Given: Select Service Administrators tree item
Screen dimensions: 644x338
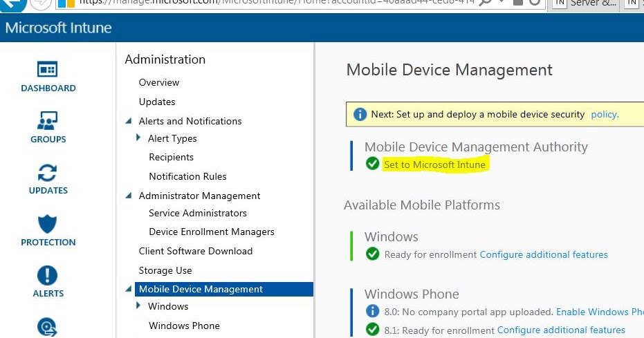Looking at the screenshot, I should pos(198,213).
